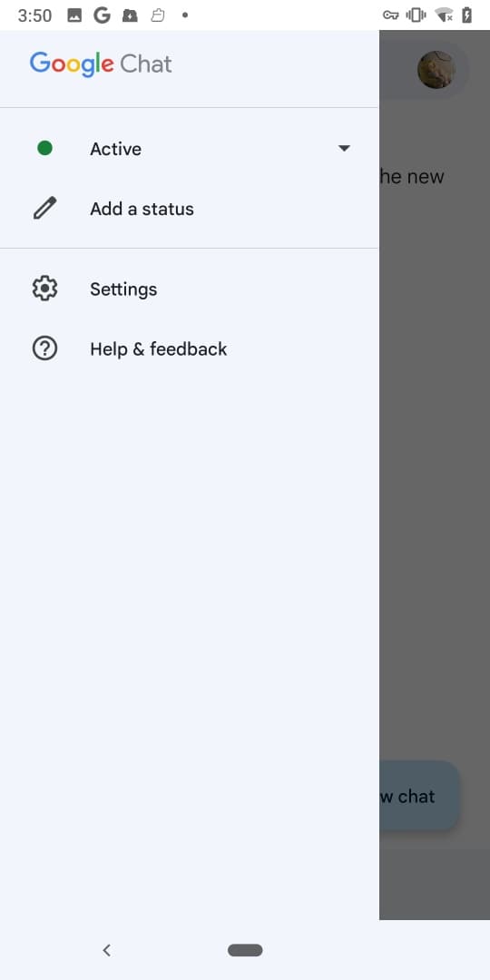This screenshot has width=490, height=980.
Task: Open the Settings gear icon
Action: (x=44, y=289)
